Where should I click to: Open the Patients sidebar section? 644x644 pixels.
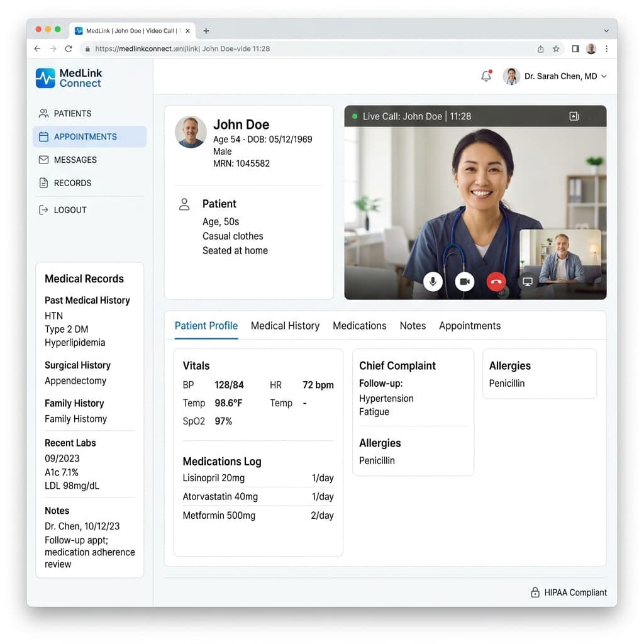[89, 113]
